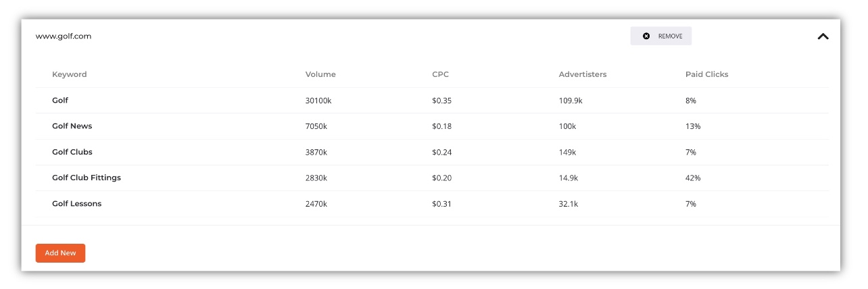The image size is (868, 289).
Task: Sort by the Volume column header
Action: coord(320,74)
